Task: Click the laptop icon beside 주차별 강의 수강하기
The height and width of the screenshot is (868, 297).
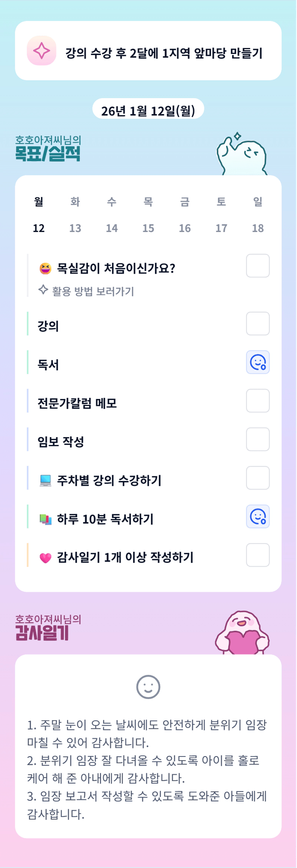Action: click(x=45, y=481)
